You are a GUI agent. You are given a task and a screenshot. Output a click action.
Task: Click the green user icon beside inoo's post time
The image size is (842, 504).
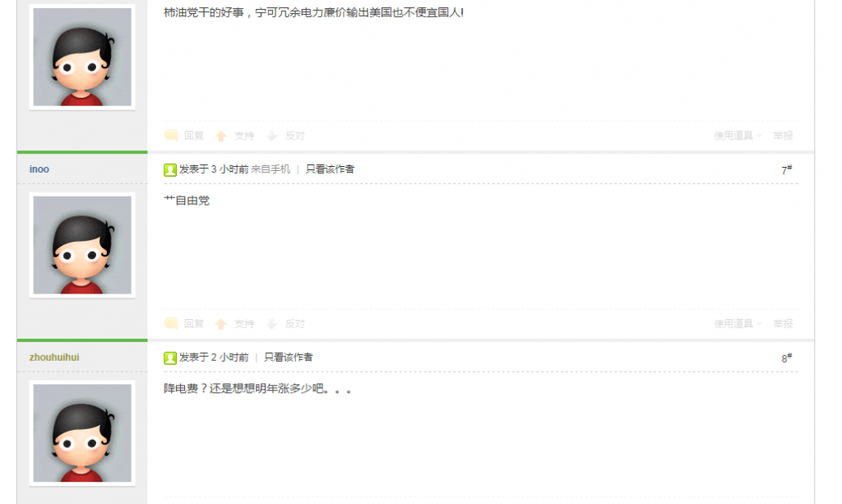[x=170, y=170]
